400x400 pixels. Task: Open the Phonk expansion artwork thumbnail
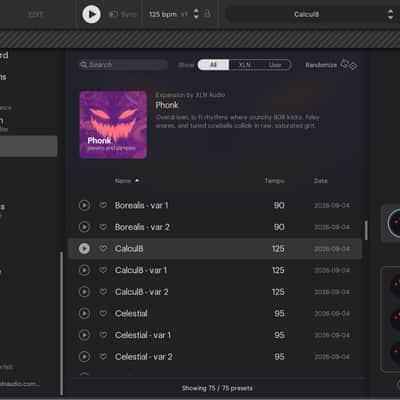tap(113, 124)
